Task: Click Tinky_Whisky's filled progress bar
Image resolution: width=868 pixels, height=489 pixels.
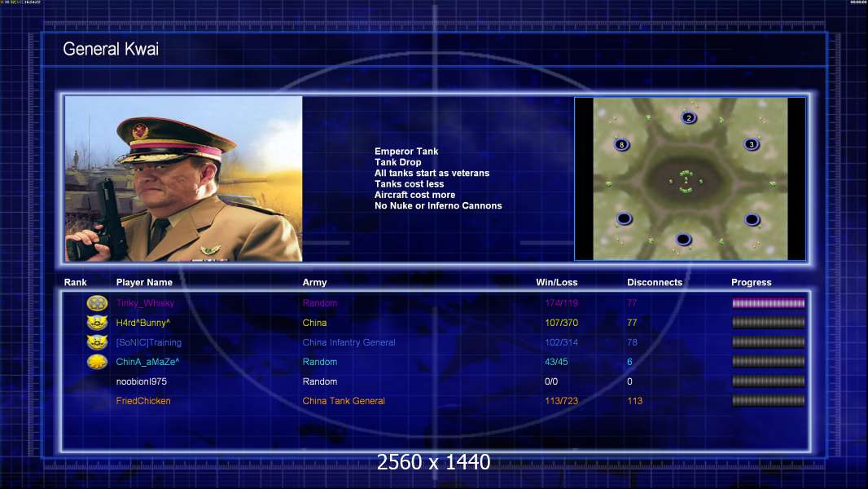Action: [x=769, y=303]
